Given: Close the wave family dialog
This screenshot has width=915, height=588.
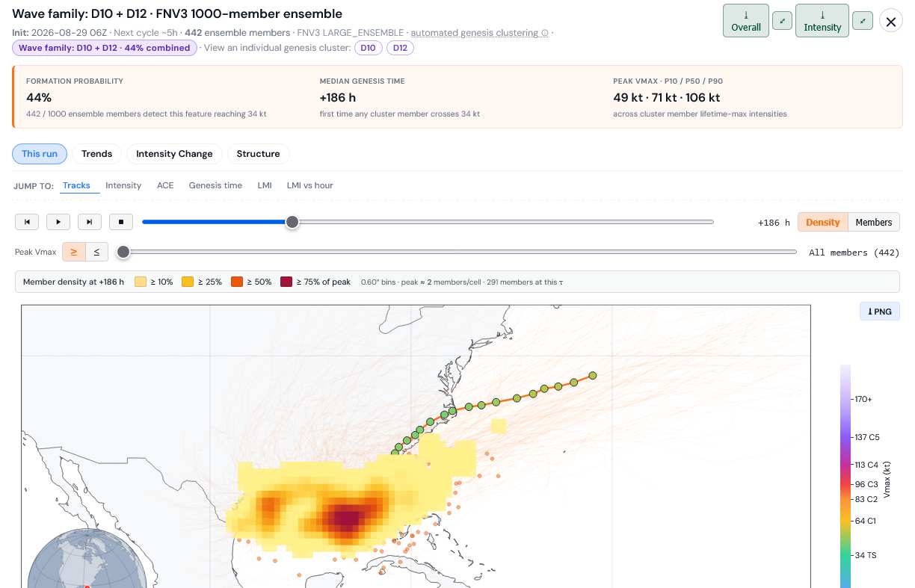Looking at the screenshot, I should tap(890, 21).
